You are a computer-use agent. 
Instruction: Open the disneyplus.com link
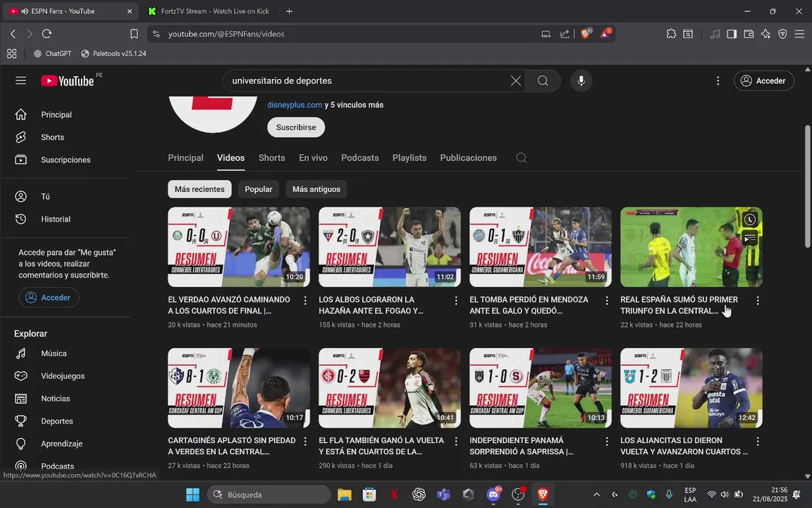pos(295,104)
